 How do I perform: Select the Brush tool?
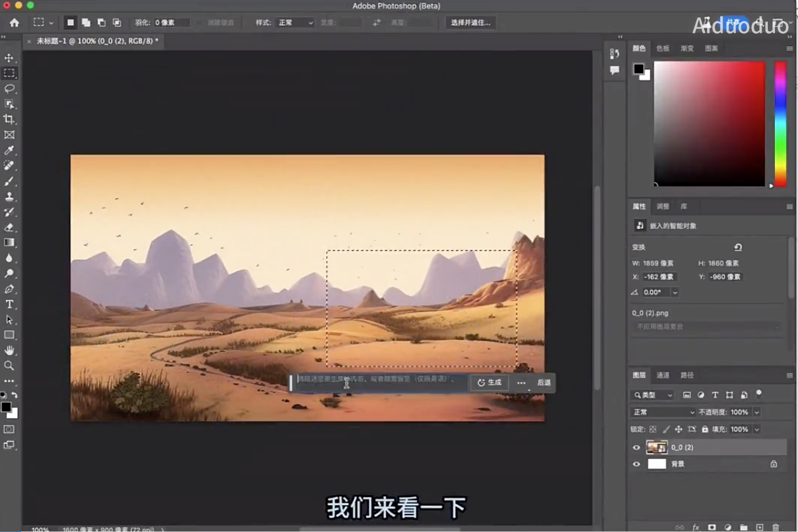tap(9, 181)
